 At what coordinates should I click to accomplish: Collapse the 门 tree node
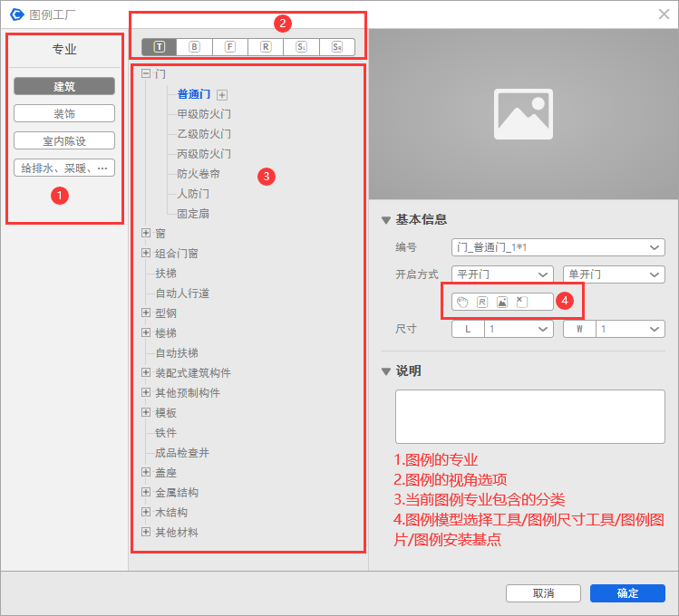coord(146,74)
